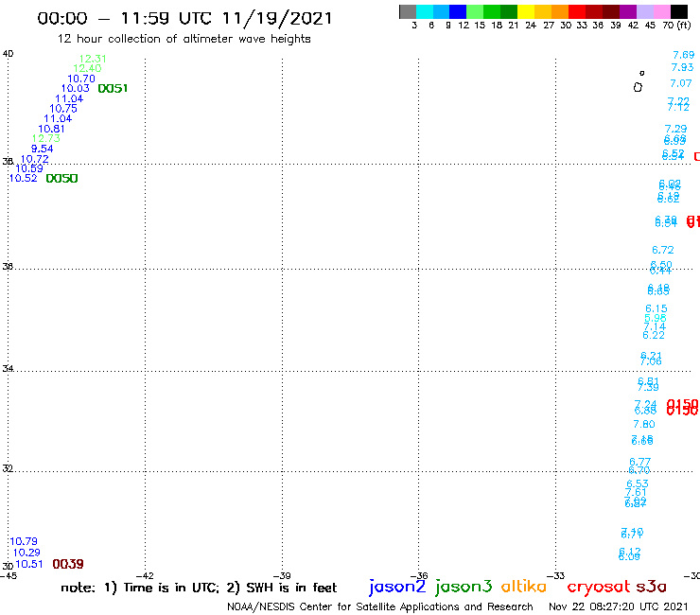Click the reading 6.72
Viewport: 700px width, 615px height.
click(x=663, y=250)
